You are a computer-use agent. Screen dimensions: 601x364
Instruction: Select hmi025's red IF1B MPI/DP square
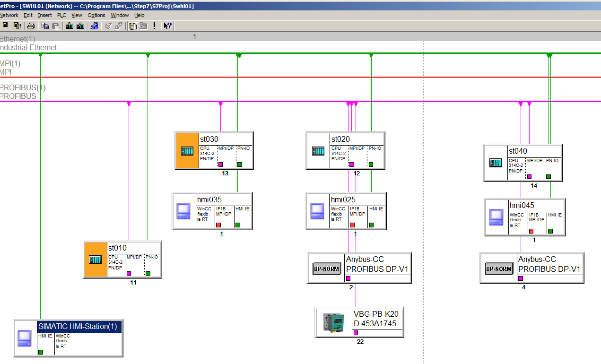352,225
